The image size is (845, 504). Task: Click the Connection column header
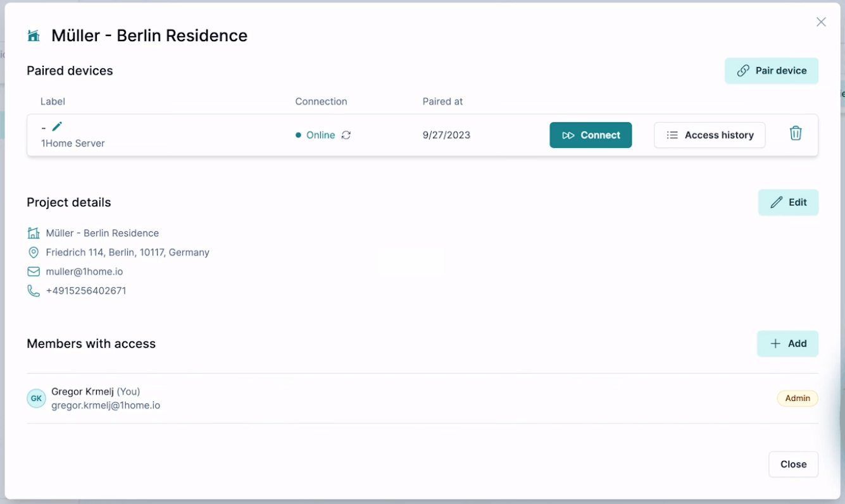pos(321,101)
